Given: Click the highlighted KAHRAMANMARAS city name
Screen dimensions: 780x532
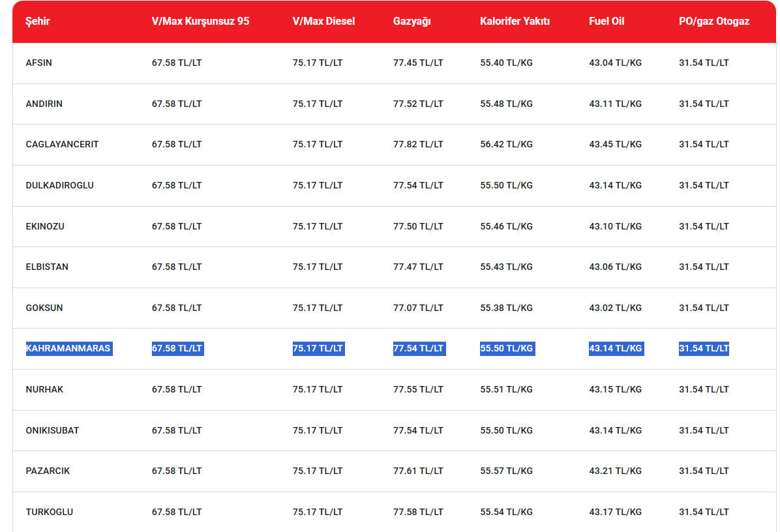Looking at the screenshot, I should pos(68,349).
